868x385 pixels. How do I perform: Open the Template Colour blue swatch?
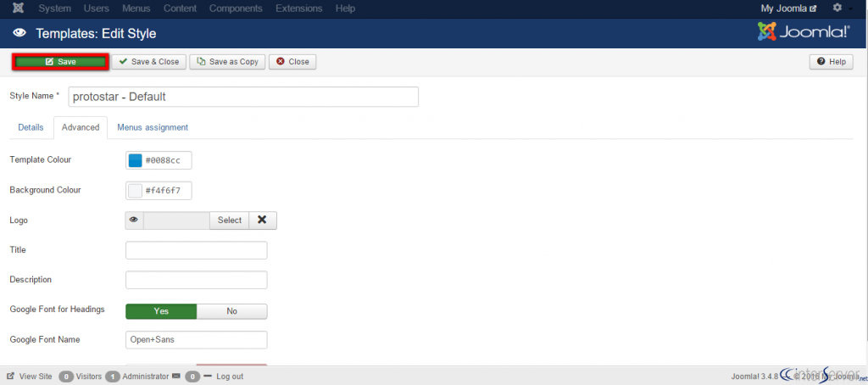[x=135, y=160]
